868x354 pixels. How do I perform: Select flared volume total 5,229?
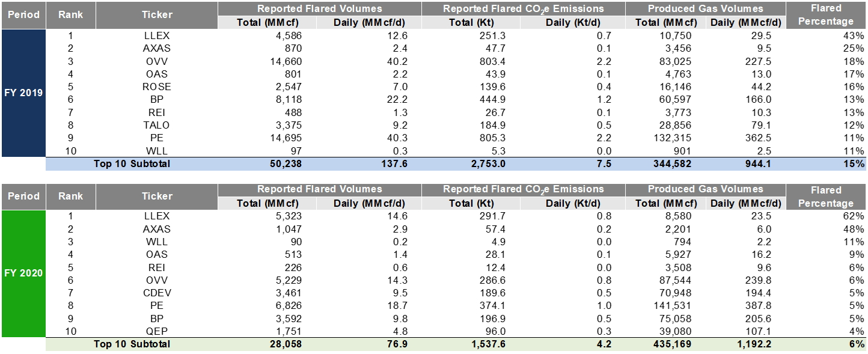(289, 280)
